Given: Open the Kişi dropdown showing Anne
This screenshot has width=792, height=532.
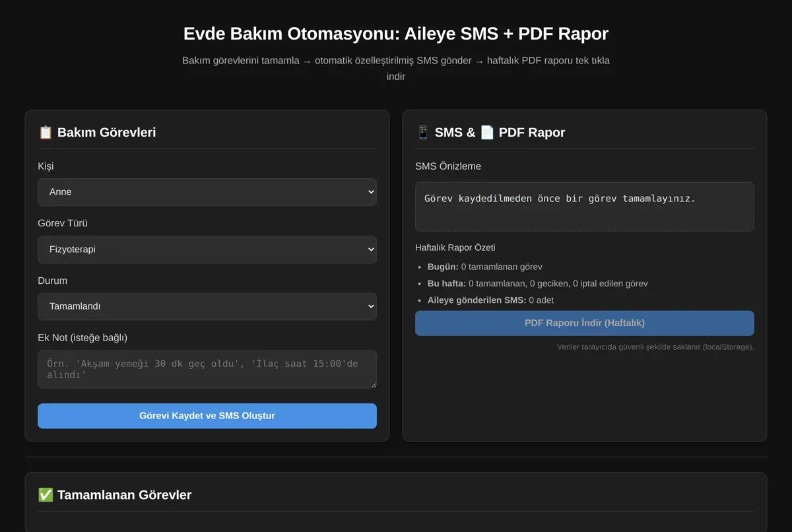Looking at the screenshot, I should 207,192.
